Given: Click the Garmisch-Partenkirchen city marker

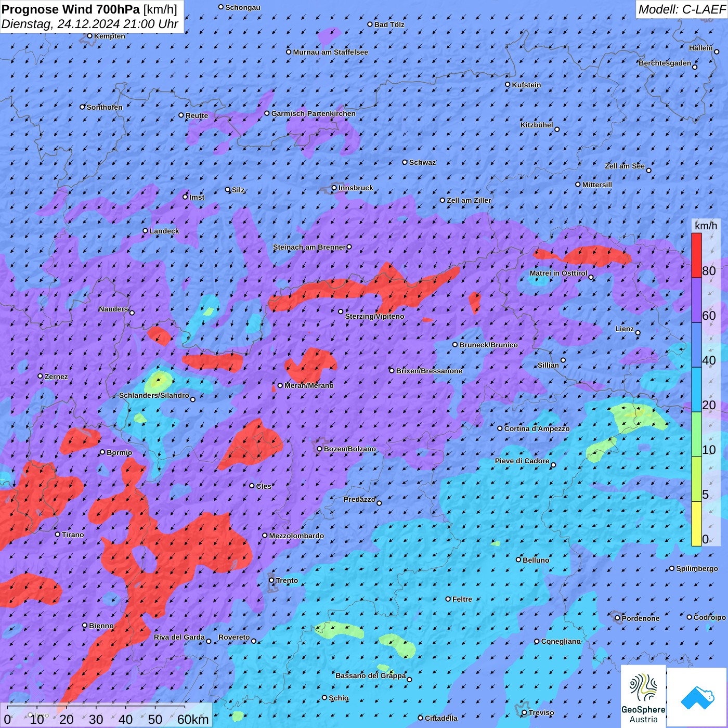Looking at the screenshot, I should point(267,113).
